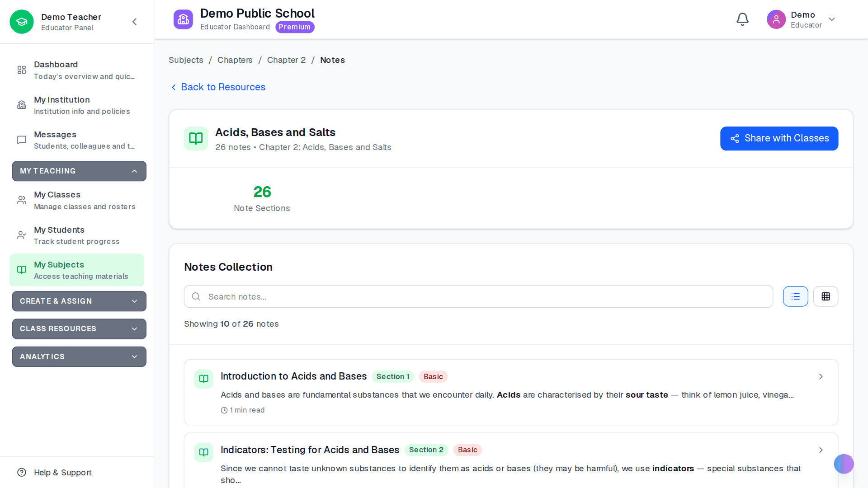Click the Basic tag on Indicators note
This screenshot has height=488, width=868.
tap(467, 450)
